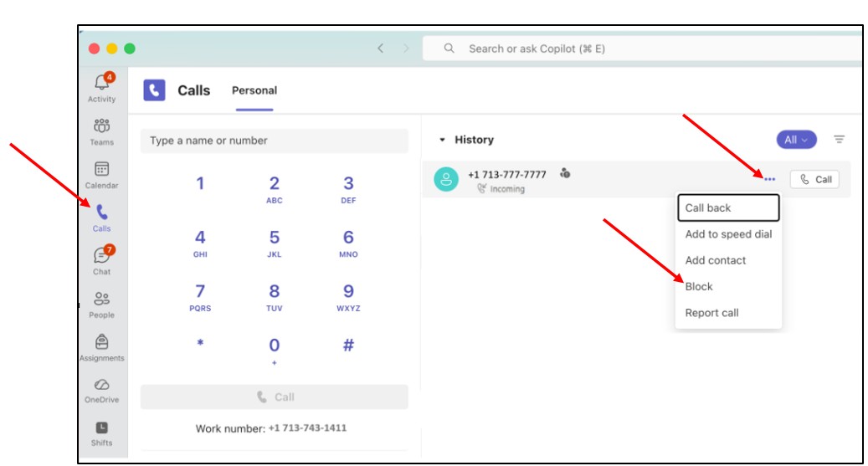Click Call button in history row
This screenshot has height=466, width=868.
pyautogui.click(x=815, y=179)
